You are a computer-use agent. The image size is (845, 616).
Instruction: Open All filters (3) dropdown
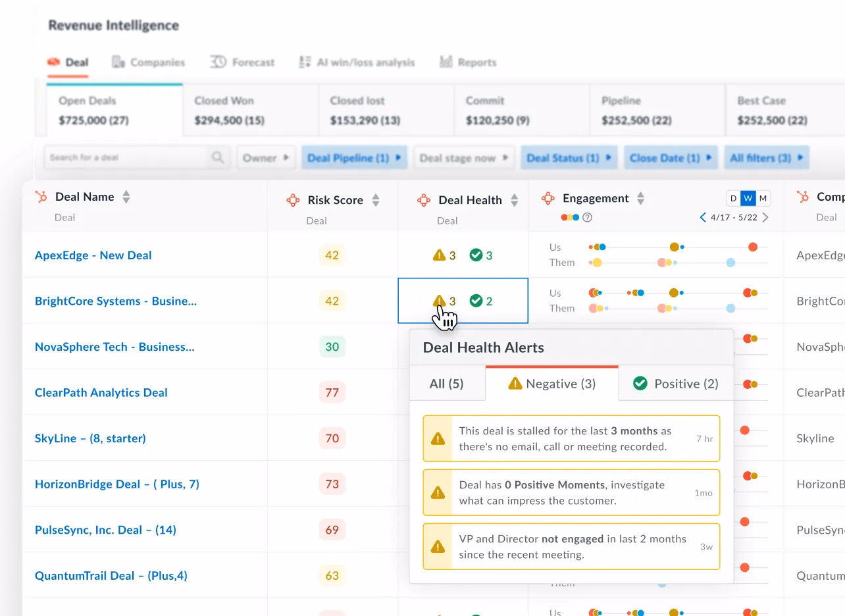766,158
